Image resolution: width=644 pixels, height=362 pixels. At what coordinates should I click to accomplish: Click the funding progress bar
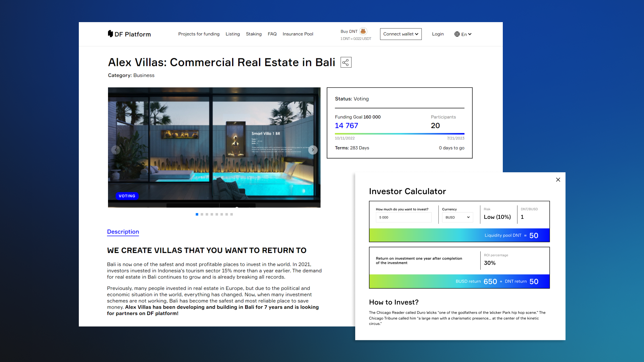(x=399, y=133)
